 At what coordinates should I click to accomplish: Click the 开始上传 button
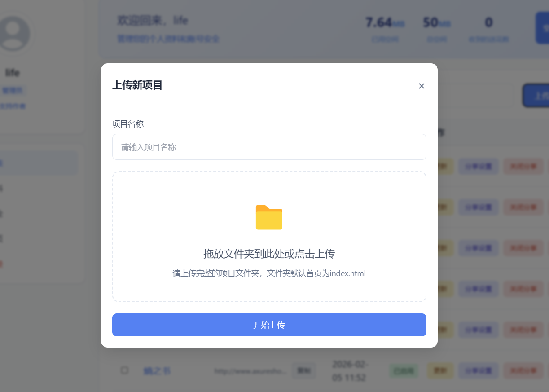tap(269, 325)
